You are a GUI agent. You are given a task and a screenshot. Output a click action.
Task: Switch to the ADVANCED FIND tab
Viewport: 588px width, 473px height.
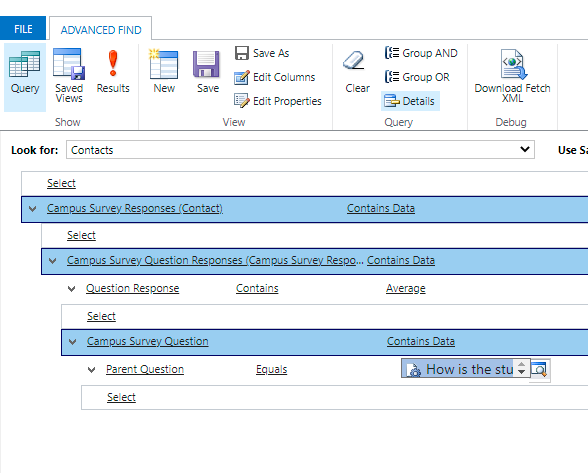click(101, 30)
